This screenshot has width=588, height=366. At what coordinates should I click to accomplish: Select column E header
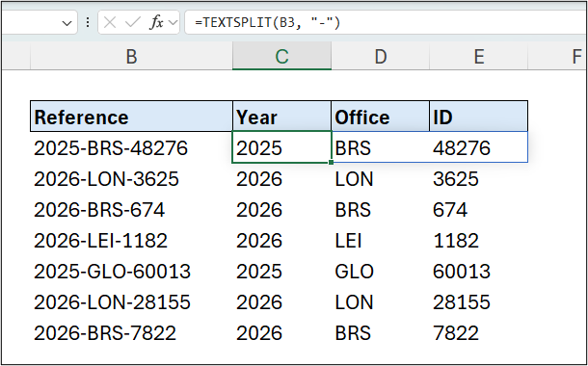[478, 57]
